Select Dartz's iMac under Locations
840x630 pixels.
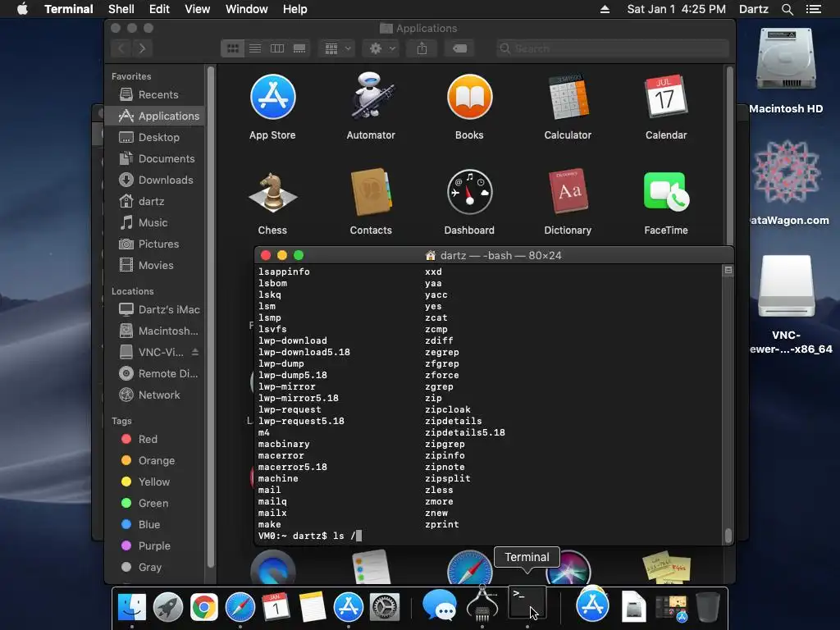point(154,309)
